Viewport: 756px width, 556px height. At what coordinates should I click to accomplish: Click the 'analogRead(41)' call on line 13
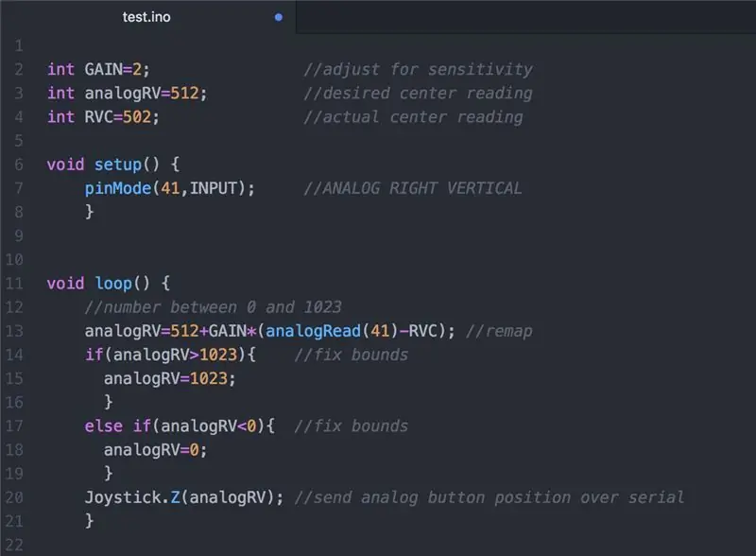coord(332,331)
